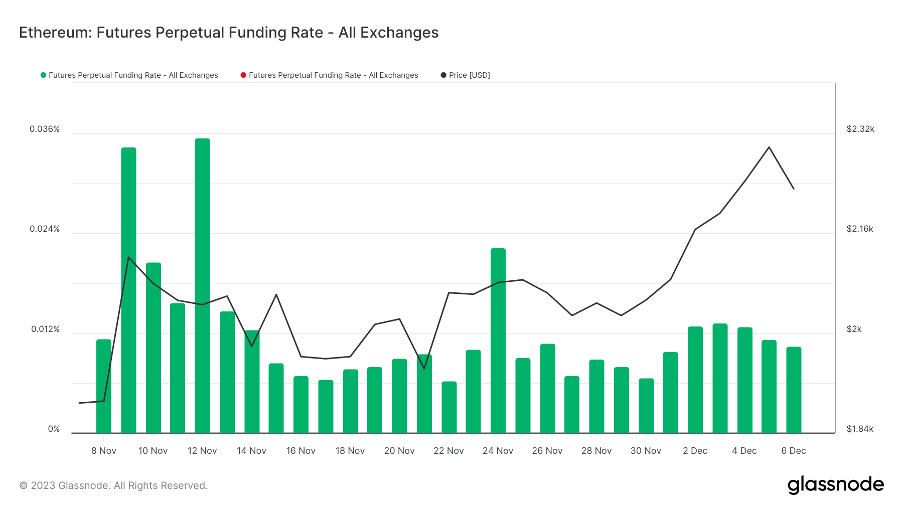Screen dimensions: 904x508
Task: Select the 2 Dec x-axis label
Action: (695, 451)
